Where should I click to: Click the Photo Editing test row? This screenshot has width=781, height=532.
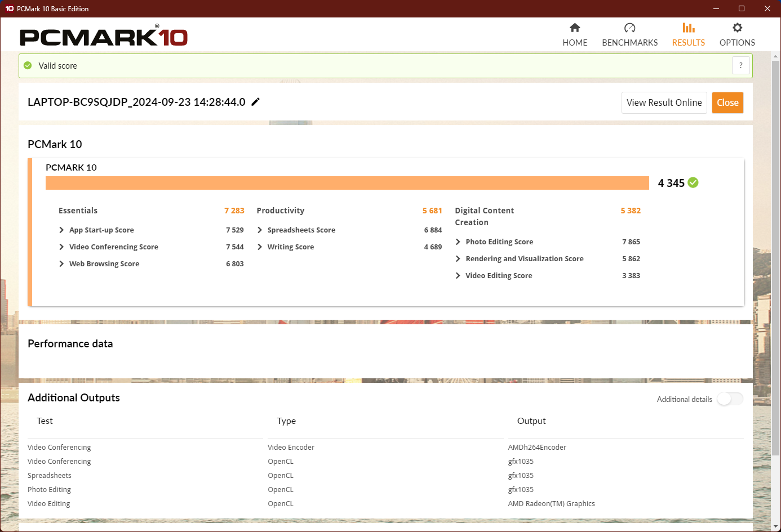[x=49, y=490]
